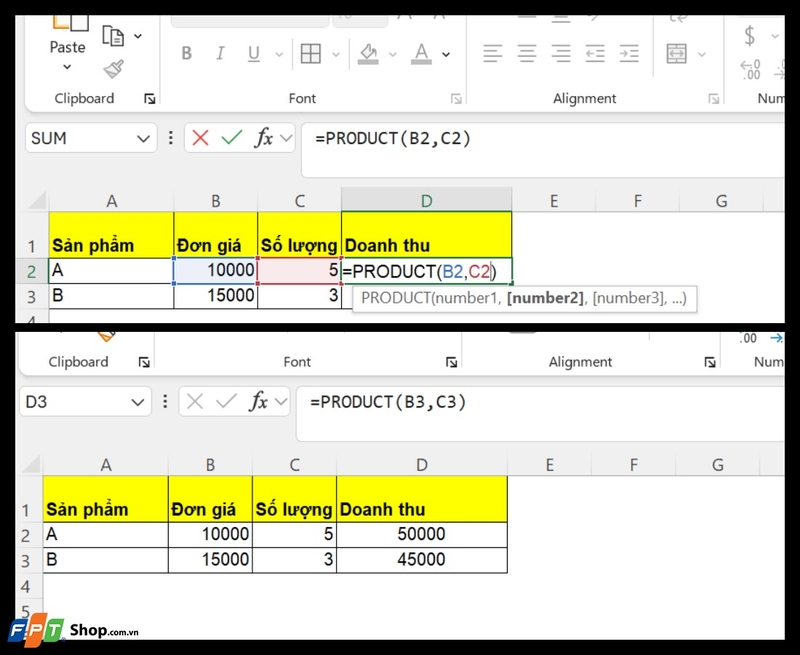Select cell D3 containing 45000
This screenshot has width=800, height=655.
(421, 560)
